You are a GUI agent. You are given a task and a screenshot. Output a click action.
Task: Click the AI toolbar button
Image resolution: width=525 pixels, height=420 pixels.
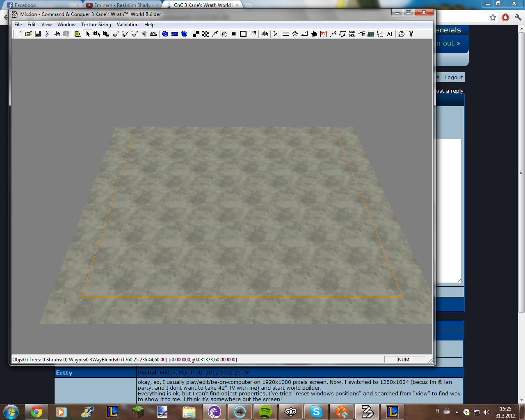[x=390, y=34]
